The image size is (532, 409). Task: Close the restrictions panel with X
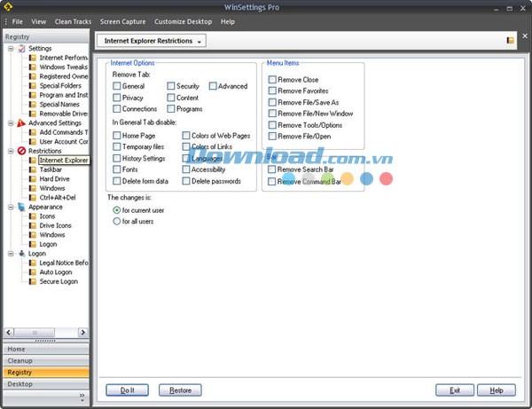click(x=525, y=35)
